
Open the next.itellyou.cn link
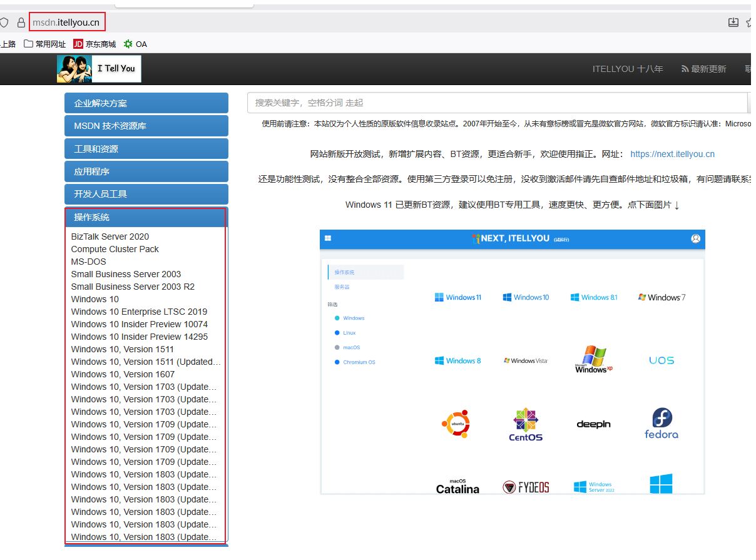click(672, 154)
